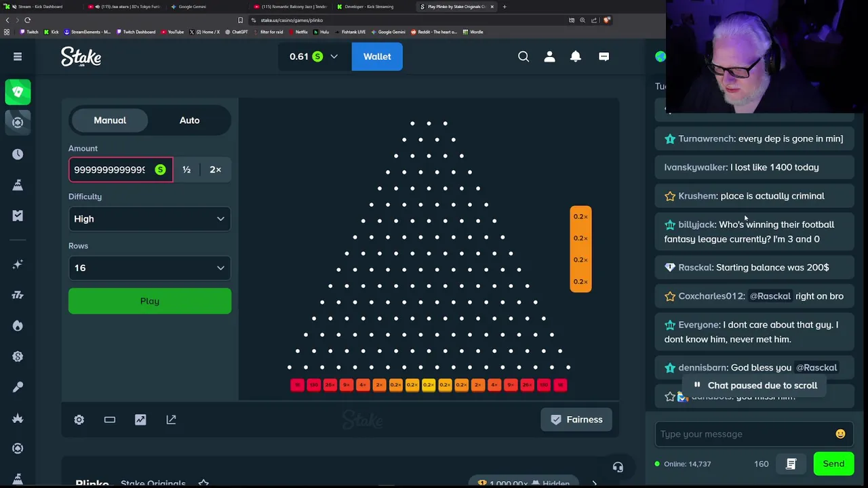The height and width of the screenshot is (488, 868).
Task: Open the sidebar 777 slots icon
Action: point(18,295)
